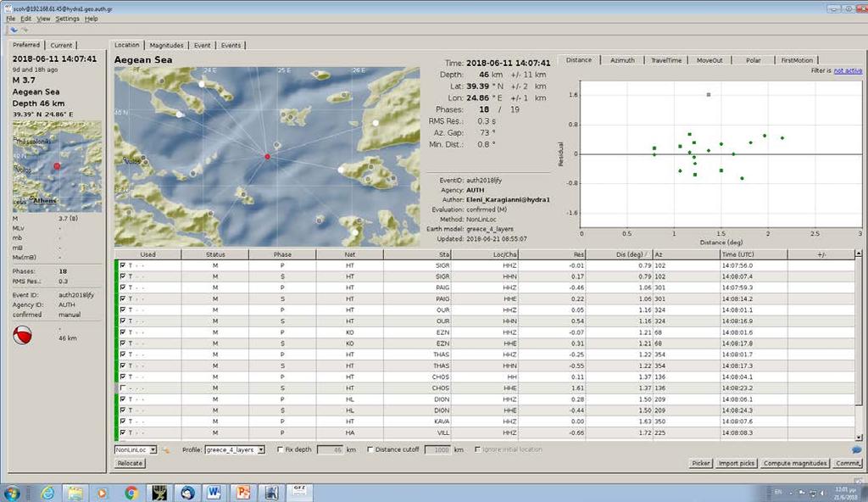
Task: Open PowerPoint from the taskbar
Action: click(x=243, y=492)
